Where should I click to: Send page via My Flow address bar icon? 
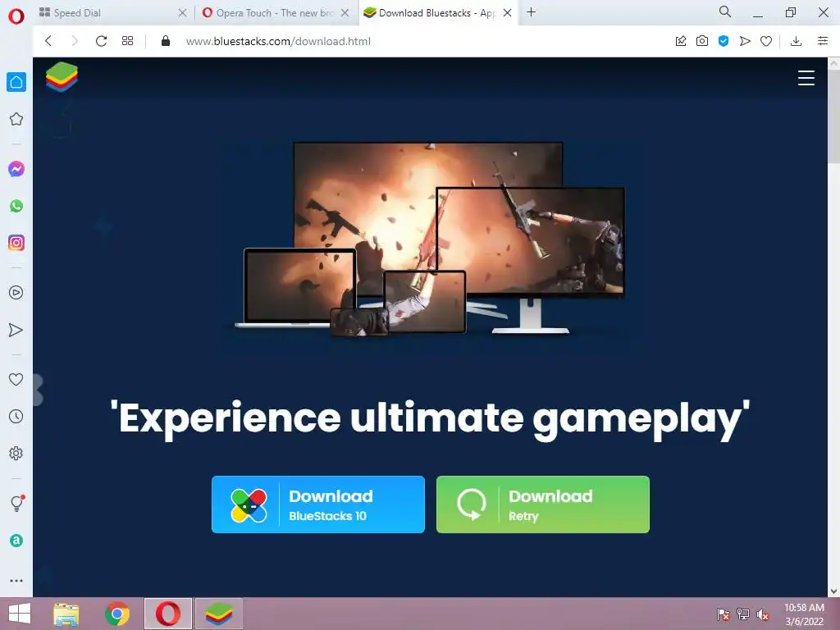coord(745,41)
